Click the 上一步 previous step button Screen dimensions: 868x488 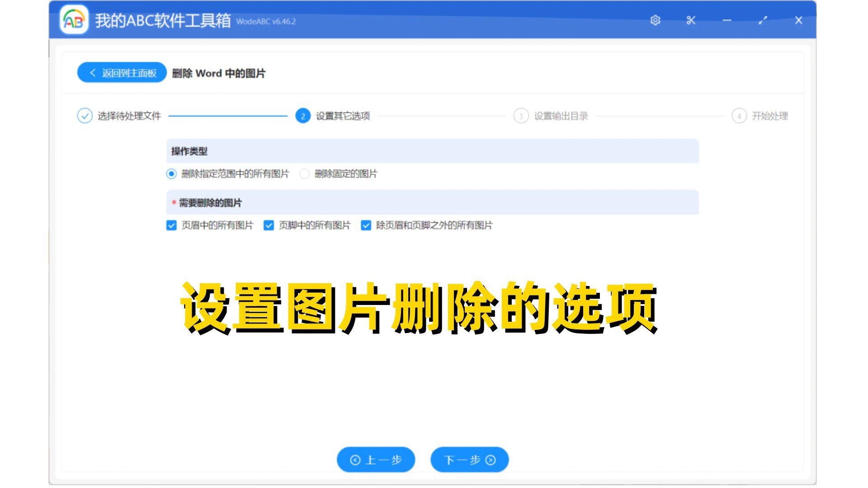click(x=376, y=460)
